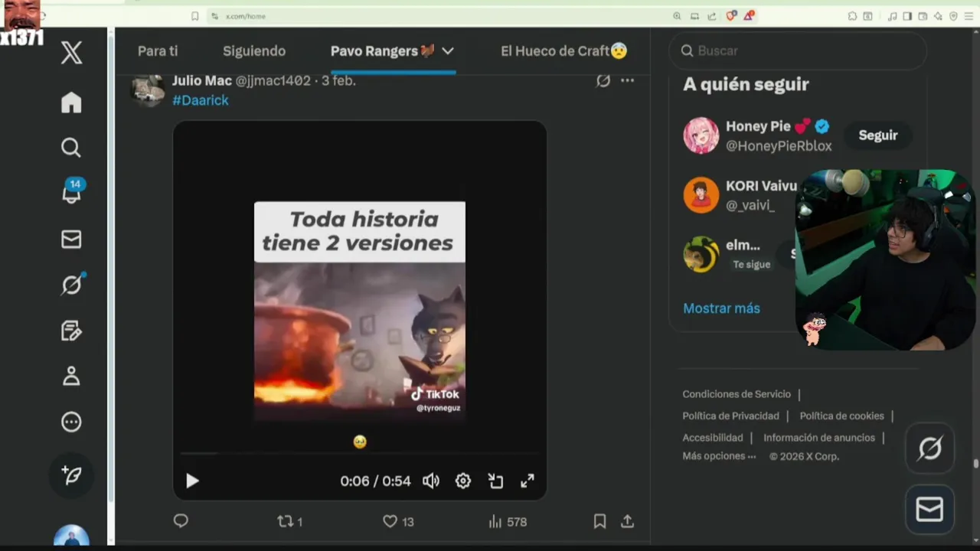Click the page bookmark icon in the address bar
Image resolution: width=980 pixels, height=551 pixels.
point(195,16)
